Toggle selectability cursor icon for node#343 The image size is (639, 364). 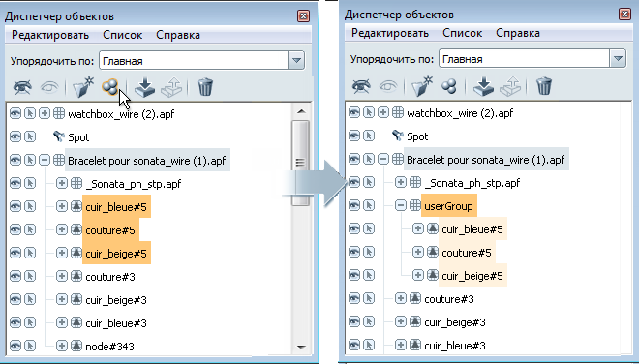[x=30, y=346]
